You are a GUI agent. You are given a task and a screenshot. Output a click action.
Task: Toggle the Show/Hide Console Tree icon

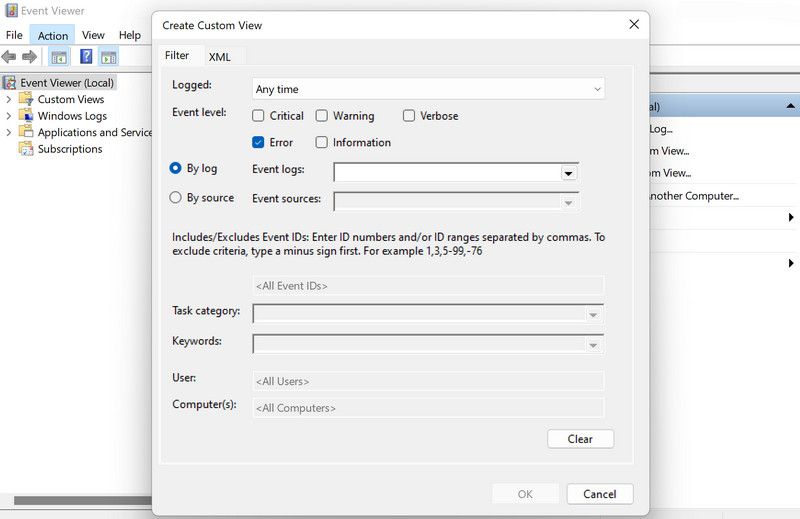click(x=59, y=57)
